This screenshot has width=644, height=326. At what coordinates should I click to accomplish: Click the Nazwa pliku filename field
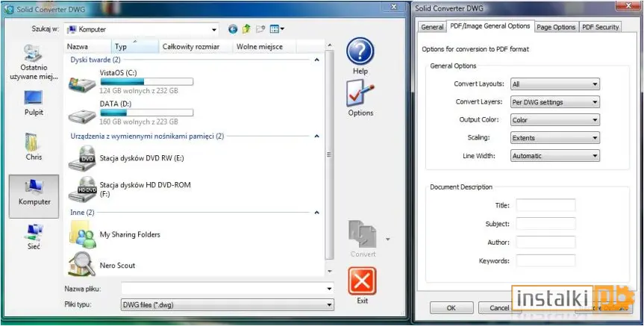(228, 289)
